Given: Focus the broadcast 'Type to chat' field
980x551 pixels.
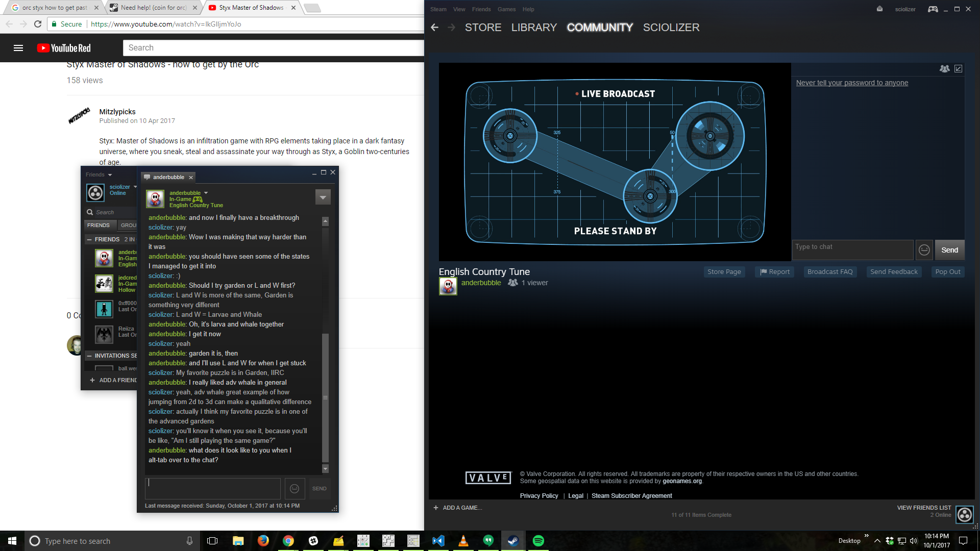Looking at the screenshot, I should 852,250.
